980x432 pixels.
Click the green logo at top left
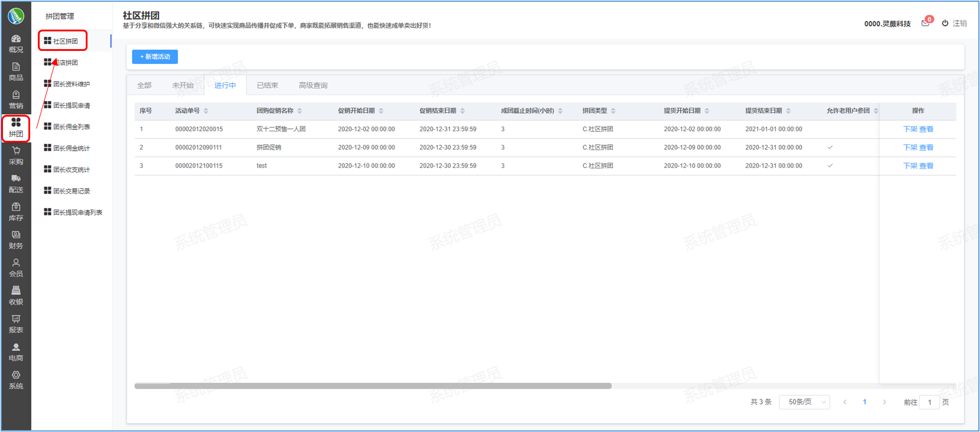click(16, 16)
